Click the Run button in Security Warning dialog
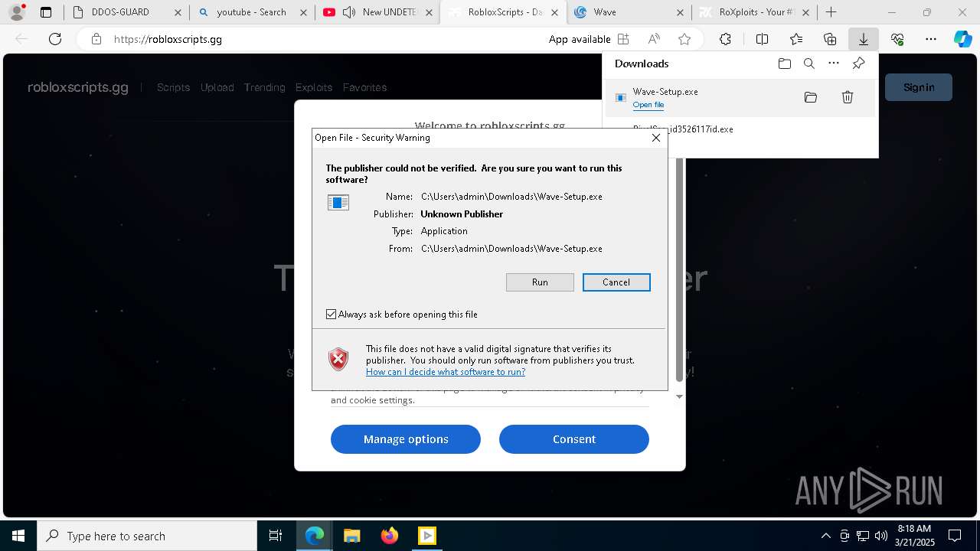980x551 pixels. click(x=540, y=282)
